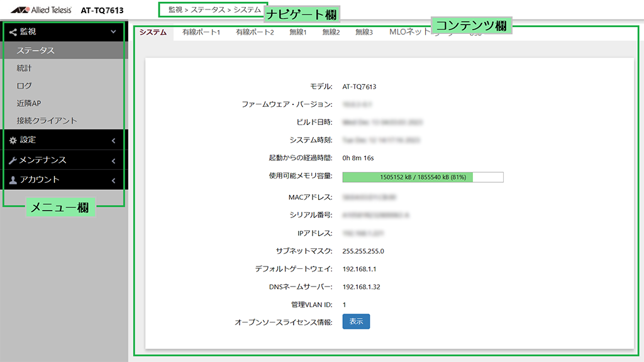Viewport: 644px width, 362px height.
Task: Click the gear icon beside 設定
Action: pyautogui.click(x=13, y=140)
